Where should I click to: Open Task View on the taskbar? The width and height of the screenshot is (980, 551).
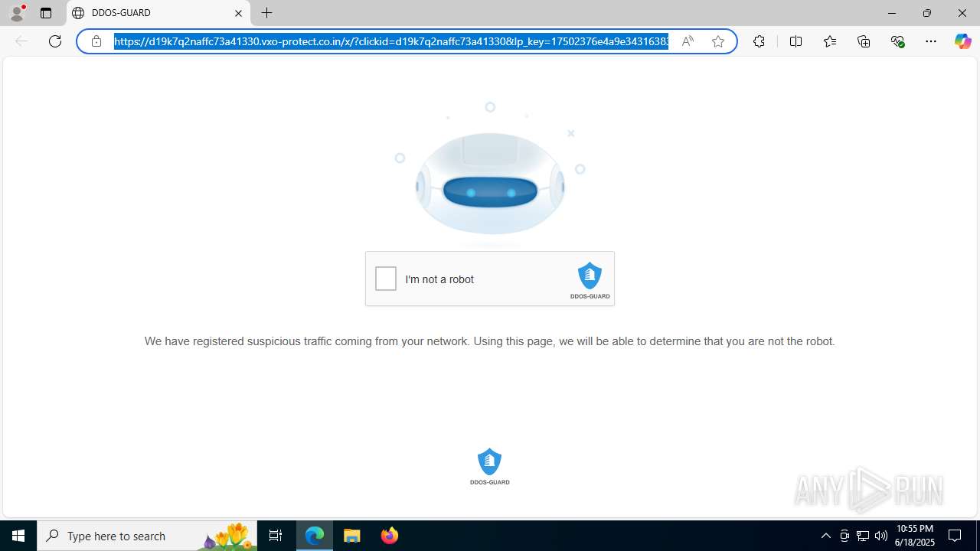(276, 536)
